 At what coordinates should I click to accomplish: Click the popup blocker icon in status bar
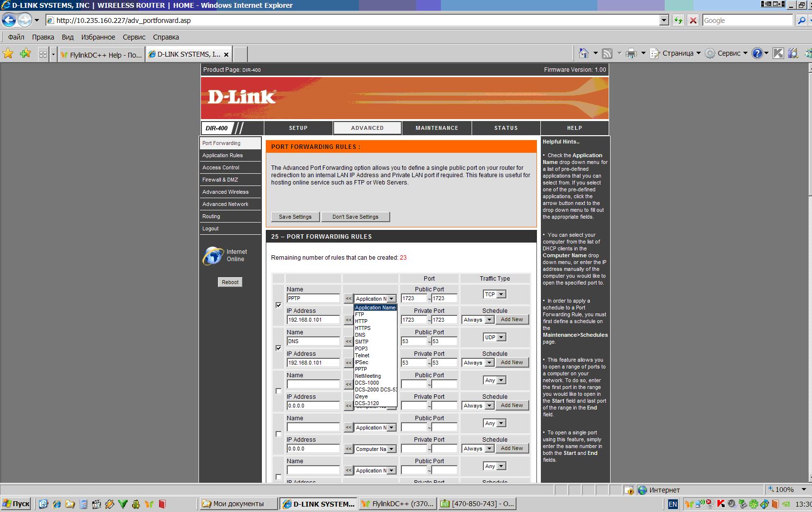pyautogui.click(x=629, y=490)
